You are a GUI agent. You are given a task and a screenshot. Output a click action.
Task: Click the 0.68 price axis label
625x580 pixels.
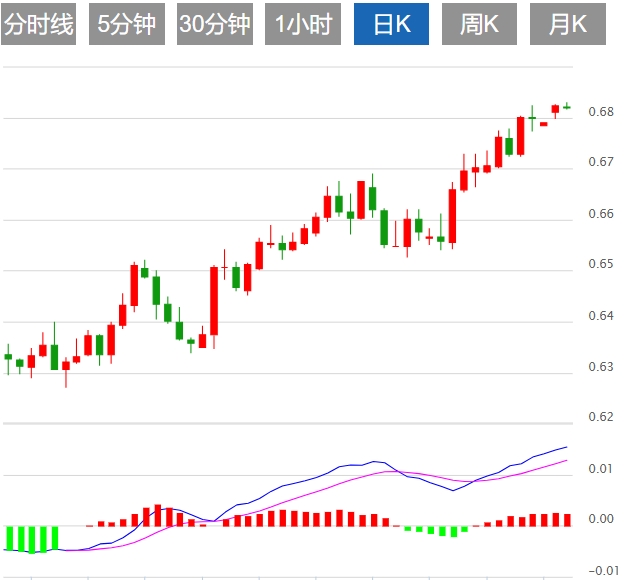(601, 111)
